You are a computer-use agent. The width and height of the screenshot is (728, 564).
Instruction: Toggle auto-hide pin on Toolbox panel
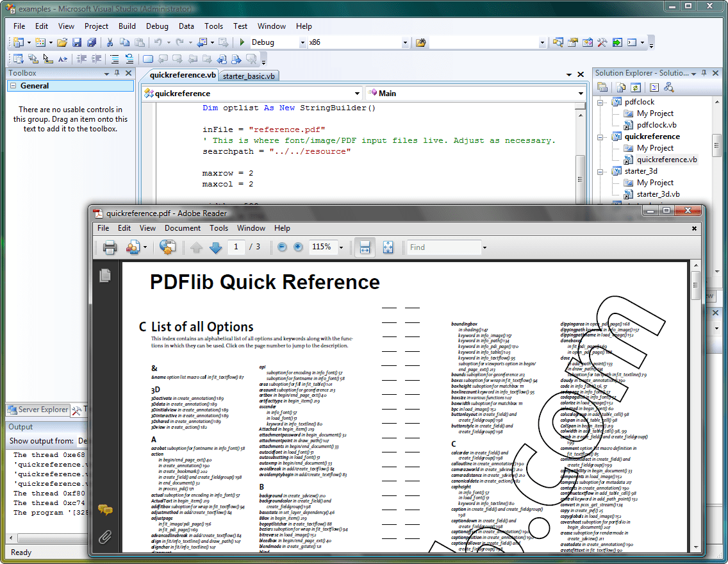tap(117, 73)
